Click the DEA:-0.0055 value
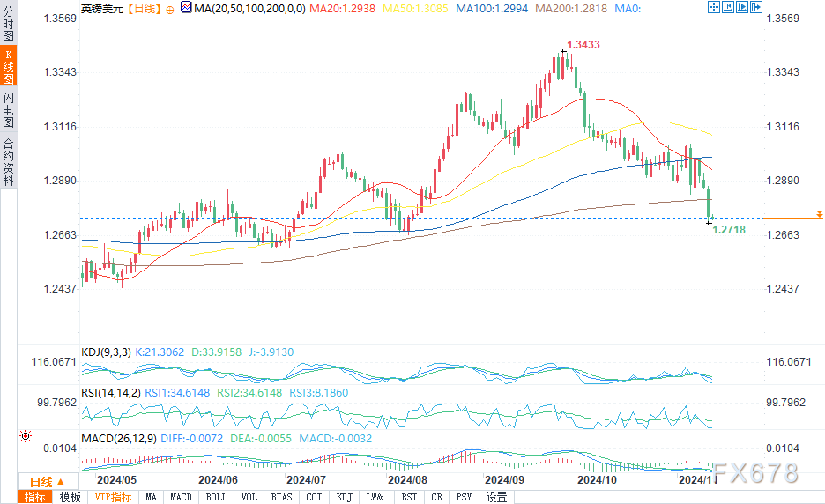This screenshot has width=825, height=504. click(x=261, y=438)
